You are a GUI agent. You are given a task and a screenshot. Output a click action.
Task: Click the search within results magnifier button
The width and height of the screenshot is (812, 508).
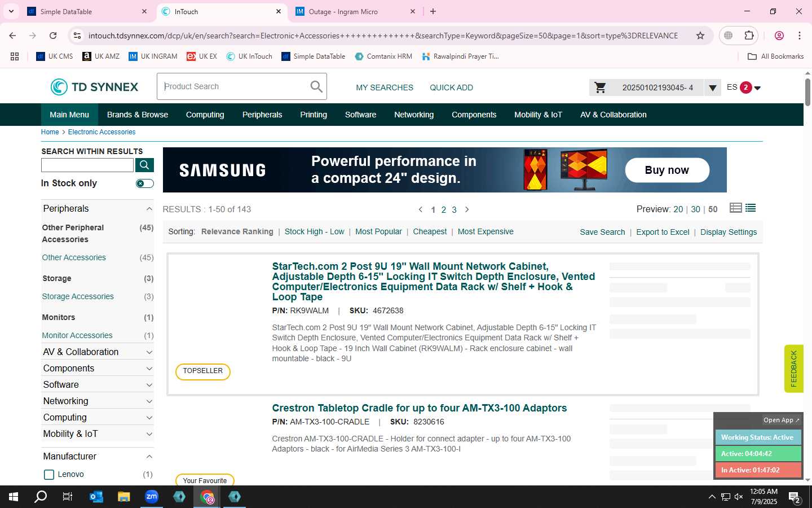click(144, 165)
